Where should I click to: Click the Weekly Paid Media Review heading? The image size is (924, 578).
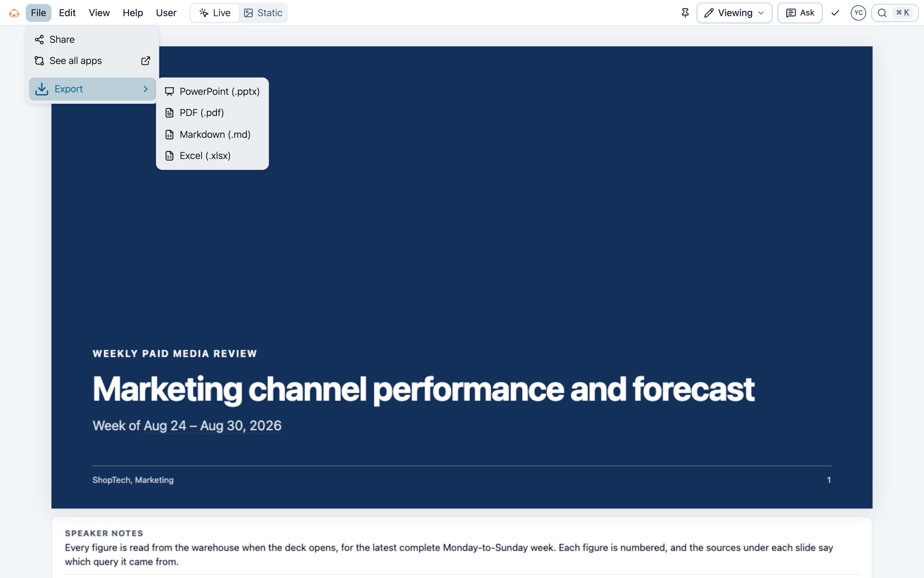[175, 353]
